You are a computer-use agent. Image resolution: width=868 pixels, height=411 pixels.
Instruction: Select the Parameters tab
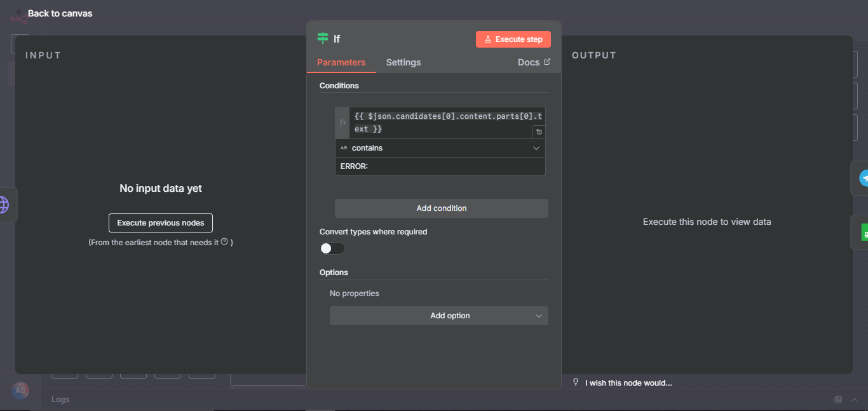(341, 62)
